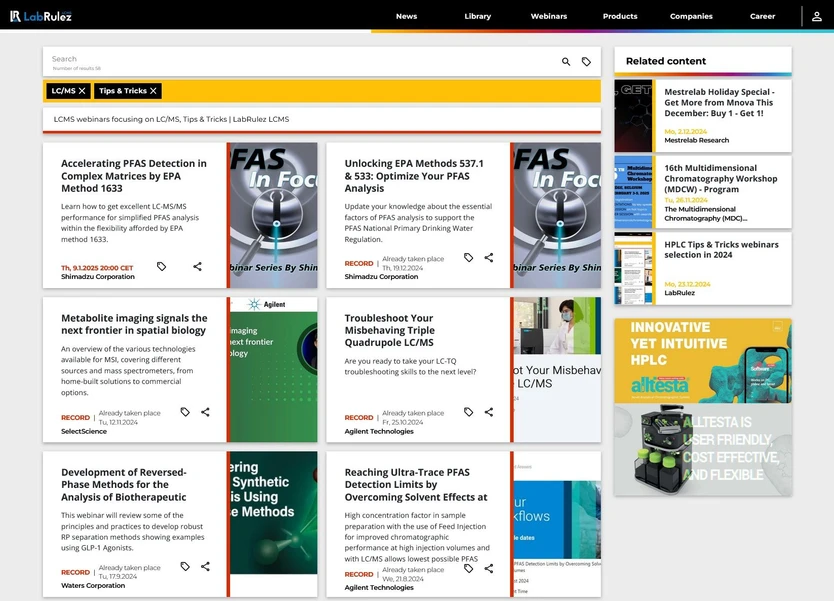Click HPLC Tips & Tricks thumbnail image

[633, 269]
